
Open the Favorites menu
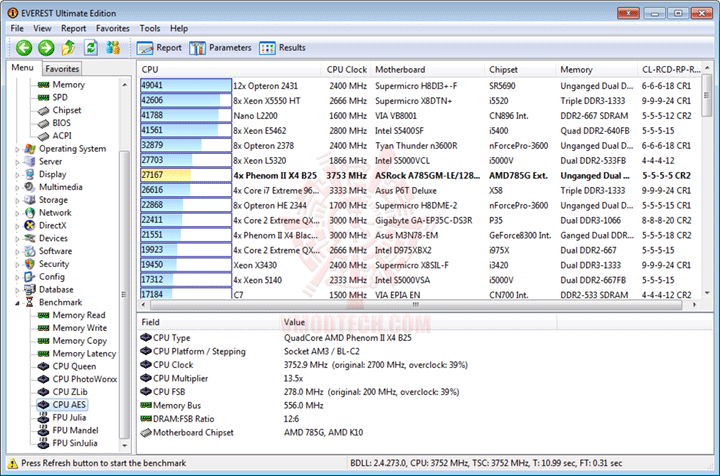112,28
